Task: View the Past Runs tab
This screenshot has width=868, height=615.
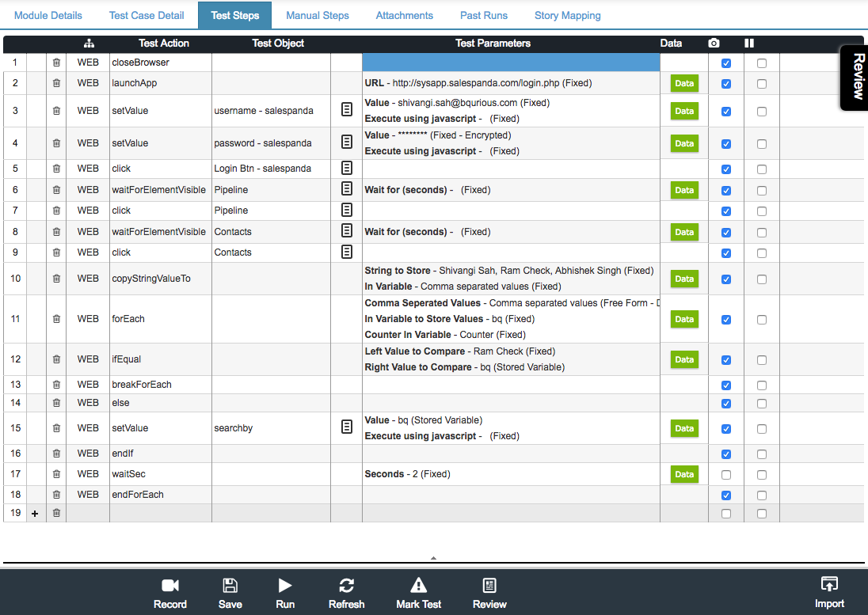Action: point(484,16)
